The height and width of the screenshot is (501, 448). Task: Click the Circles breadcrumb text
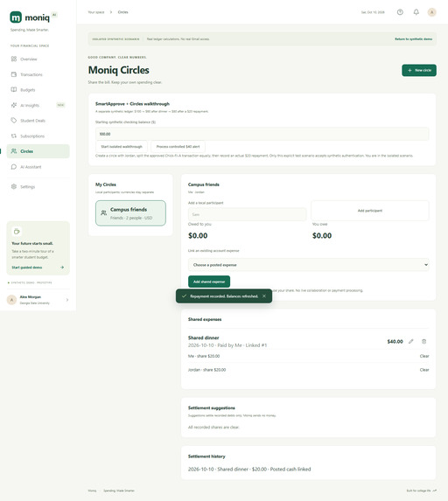122,12
